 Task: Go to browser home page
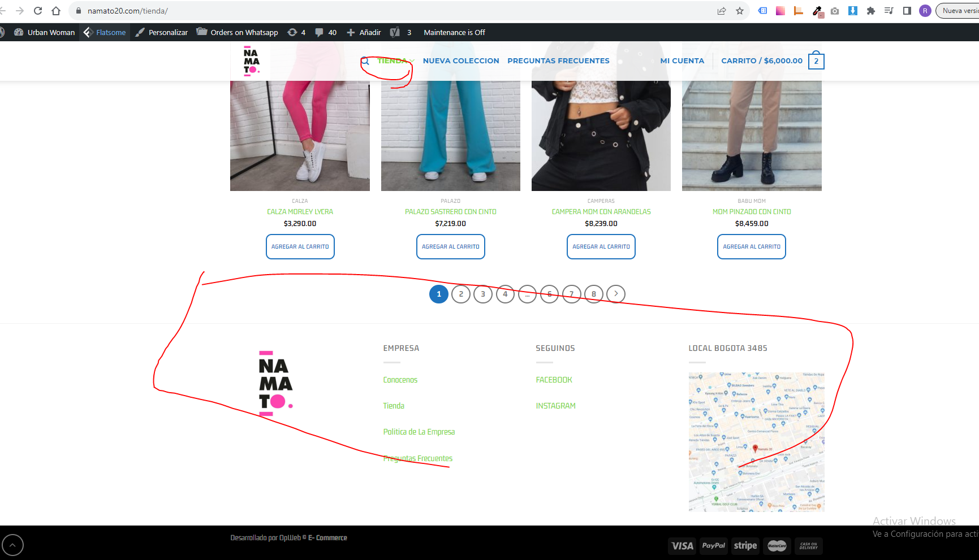point(56,11)
